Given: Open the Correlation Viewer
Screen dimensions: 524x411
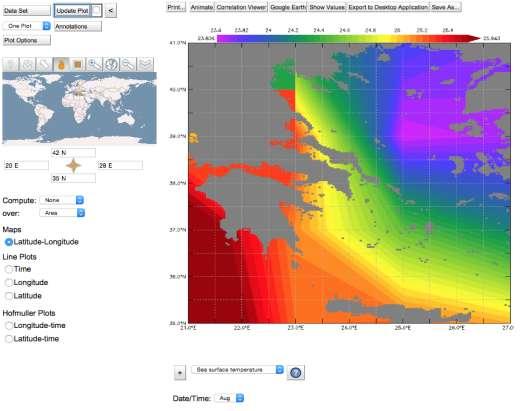Looking at the screenshot, I should click(241, 7).
